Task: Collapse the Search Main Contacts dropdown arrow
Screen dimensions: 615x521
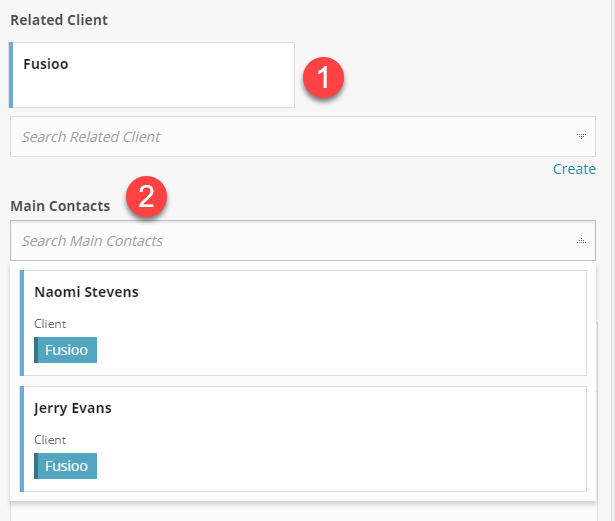Action: tap(581, 241)
